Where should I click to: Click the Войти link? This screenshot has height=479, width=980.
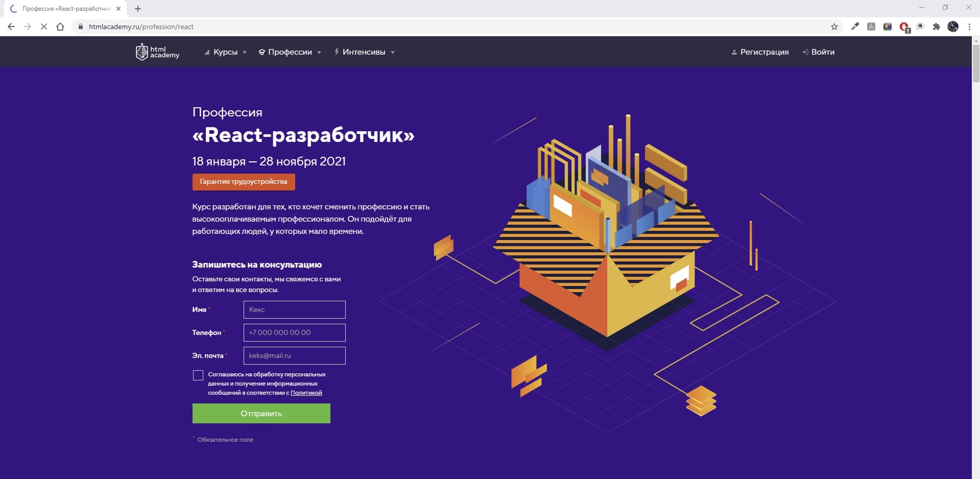pyautogui.click(x=823, y=52)
